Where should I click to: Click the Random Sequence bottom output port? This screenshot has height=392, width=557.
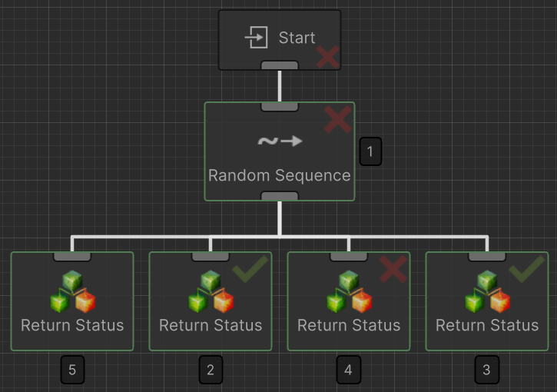[x=279, y=197]
